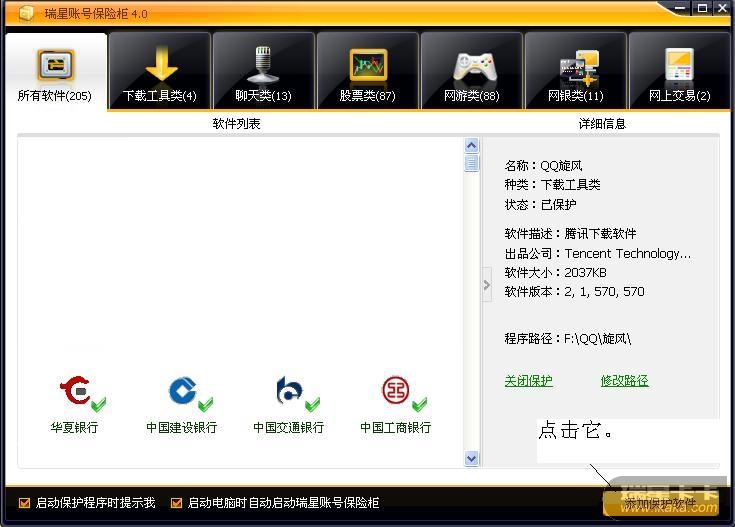
Task: Click the 出品公司 Tencent Technology text
Action: (x=598, y=254)
